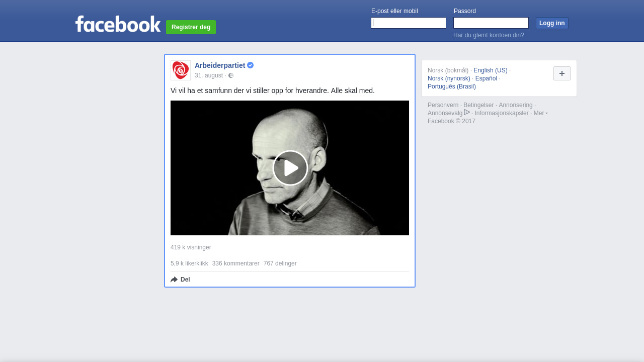Screen dimensions: 644x362
Task: Play the video with the play button
Action: [x=290, y=168]
